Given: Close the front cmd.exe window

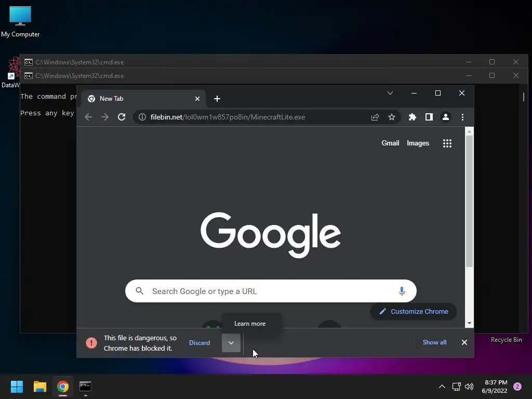Looking at the screenshot, I should (516, 75).
